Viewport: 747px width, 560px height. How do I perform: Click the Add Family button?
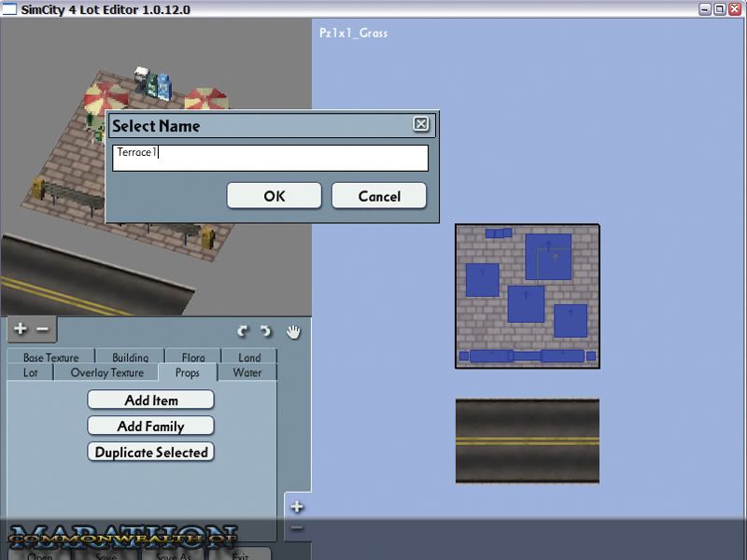click(150, 426)
